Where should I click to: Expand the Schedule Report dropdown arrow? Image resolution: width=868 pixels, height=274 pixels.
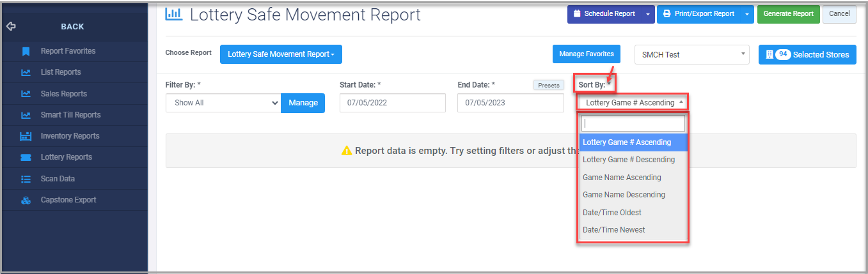click(648, 14)
